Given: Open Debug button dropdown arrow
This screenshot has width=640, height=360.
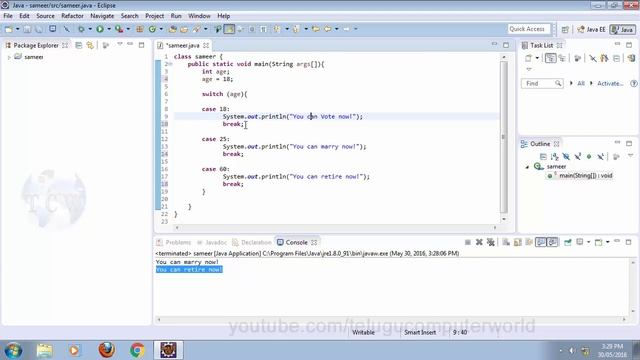Looking at the screenshot, I should 90,29.
